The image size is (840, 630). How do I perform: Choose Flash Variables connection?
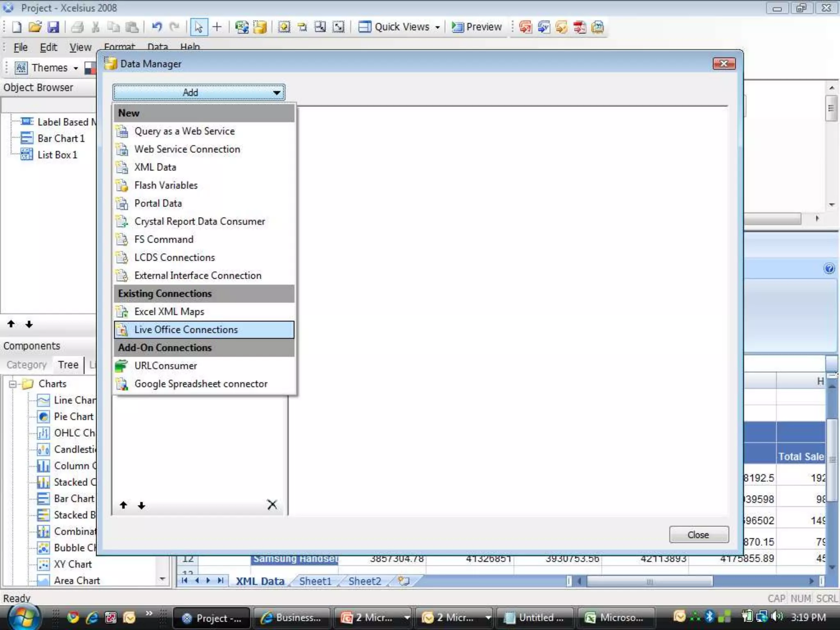pyautogui.click(x=204, y=185)
